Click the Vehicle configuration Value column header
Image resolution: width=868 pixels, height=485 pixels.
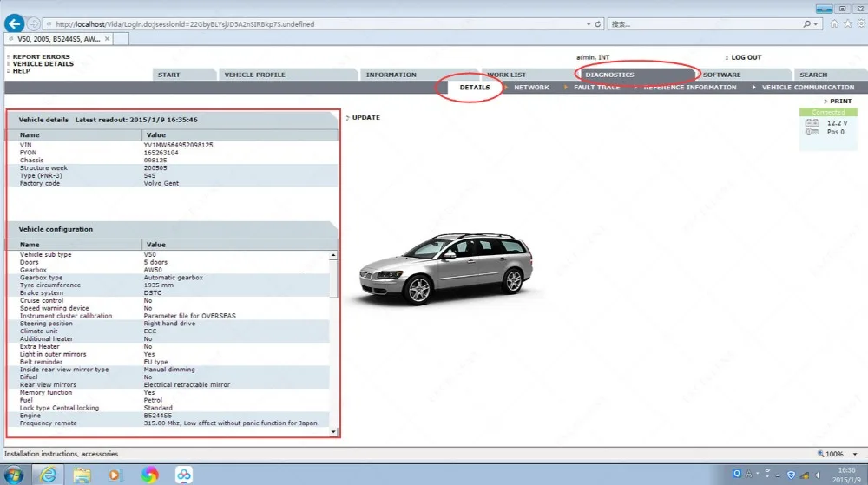pyautogui.click(x=240, y=245)
